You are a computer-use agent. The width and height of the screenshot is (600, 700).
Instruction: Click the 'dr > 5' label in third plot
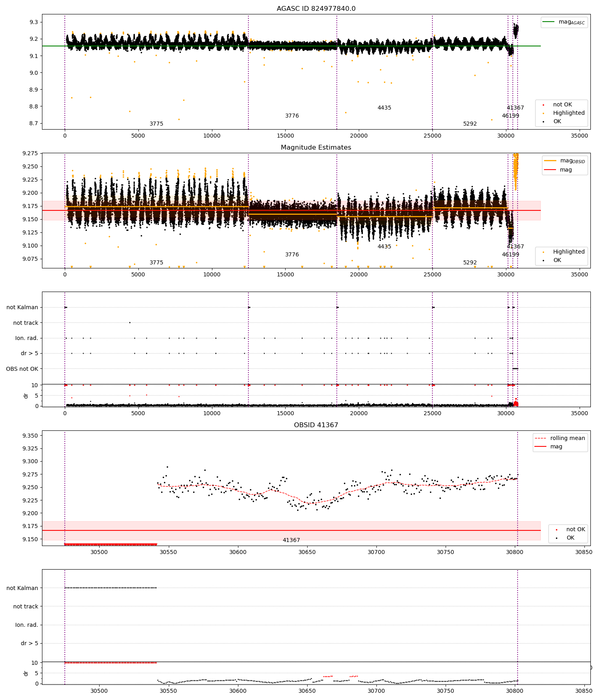[30, 353]
